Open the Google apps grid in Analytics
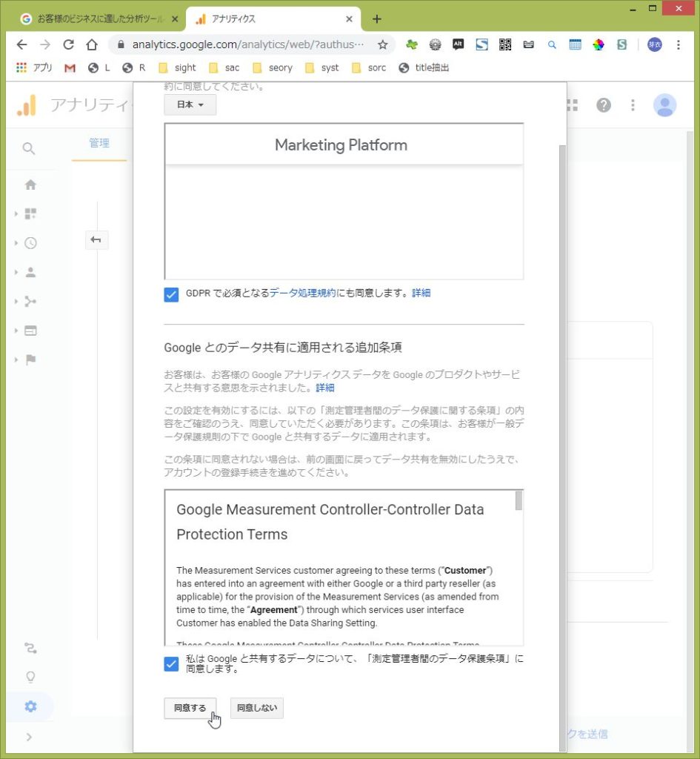The width and height of the screenshot is (700, 759). (x=573, y=105)
